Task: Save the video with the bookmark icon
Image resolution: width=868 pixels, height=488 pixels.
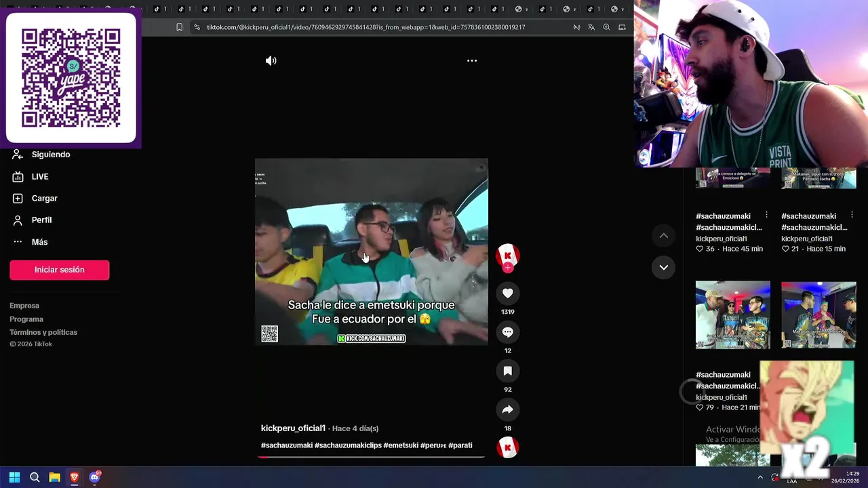Action: (507, 371)
